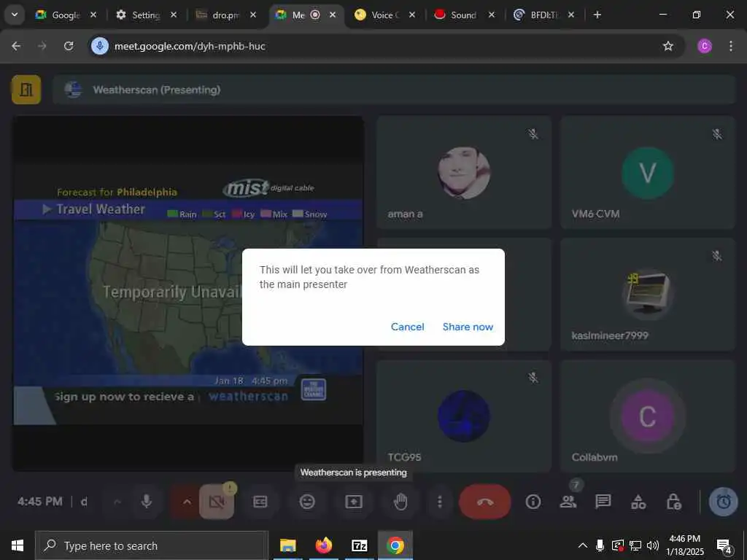Click the taskbar search box
The width and height of the screenshot is (747, 560).
(x=152, y=545)
